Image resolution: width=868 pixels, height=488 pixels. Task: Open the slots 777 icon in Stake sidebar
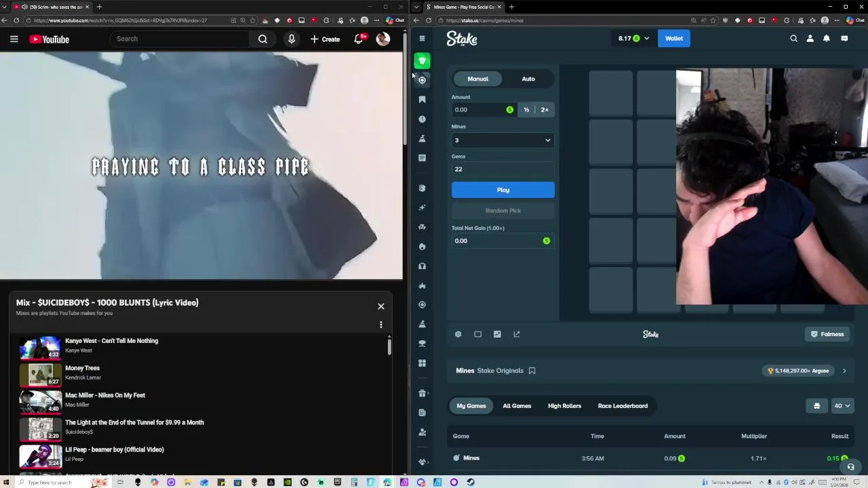pos(422,227)
